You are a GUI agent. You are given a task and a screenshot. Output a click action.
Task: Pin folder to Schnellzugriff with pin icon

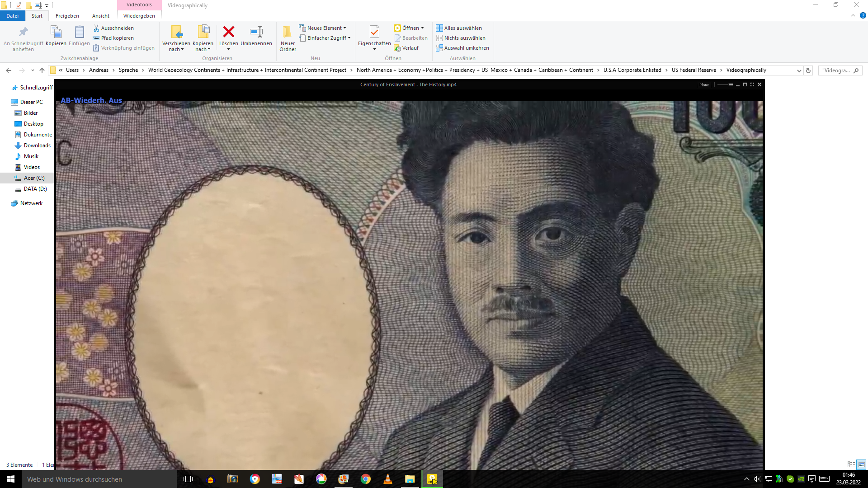point(23,38)
